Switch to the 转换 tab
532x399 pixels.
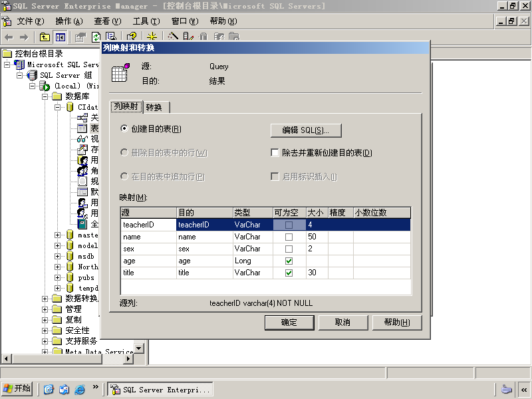coord(156,108)
